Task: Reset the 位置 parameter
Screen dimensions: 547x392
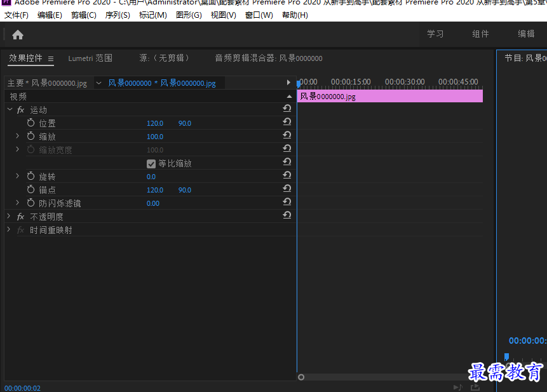Action: point(287,122)
